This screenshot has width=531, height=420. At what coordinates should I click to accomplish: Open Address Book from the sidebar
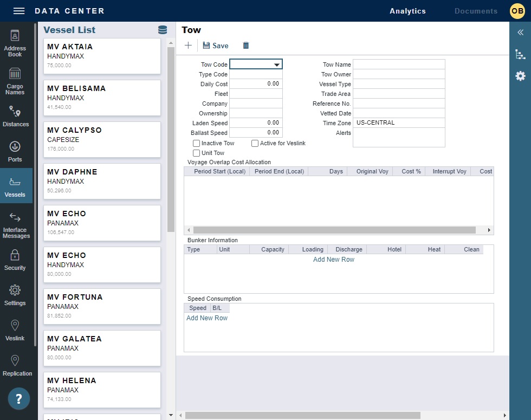[15, 43]
